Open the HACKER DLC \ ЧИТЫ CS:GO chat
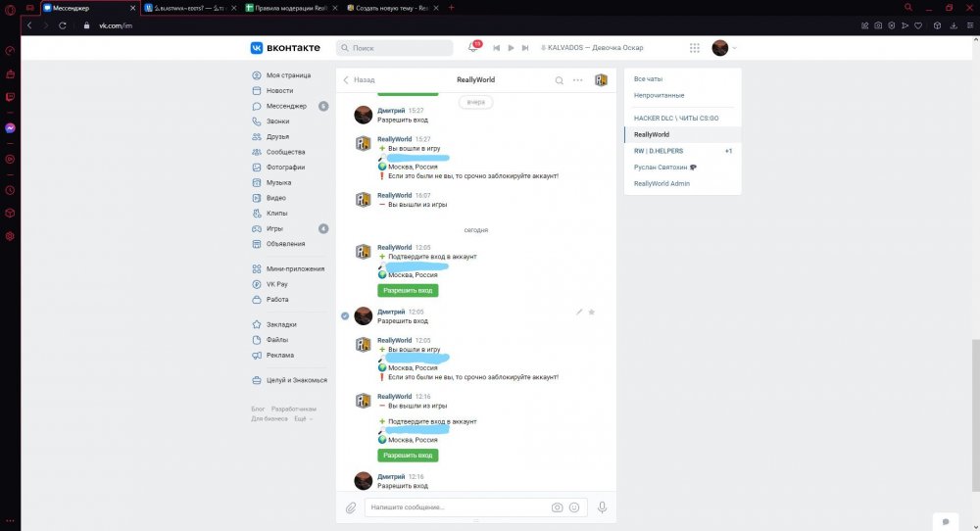The width and height of the screenshot is (980, 531). click(x=682, y=119)
